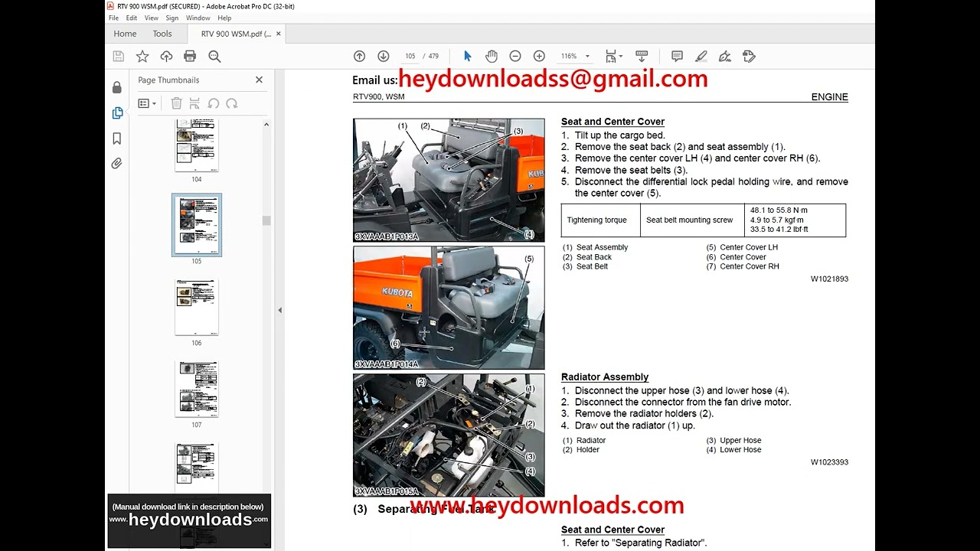Zoom in with the plus icon
This screenshot has height=551, width=980.
(539, 56)
